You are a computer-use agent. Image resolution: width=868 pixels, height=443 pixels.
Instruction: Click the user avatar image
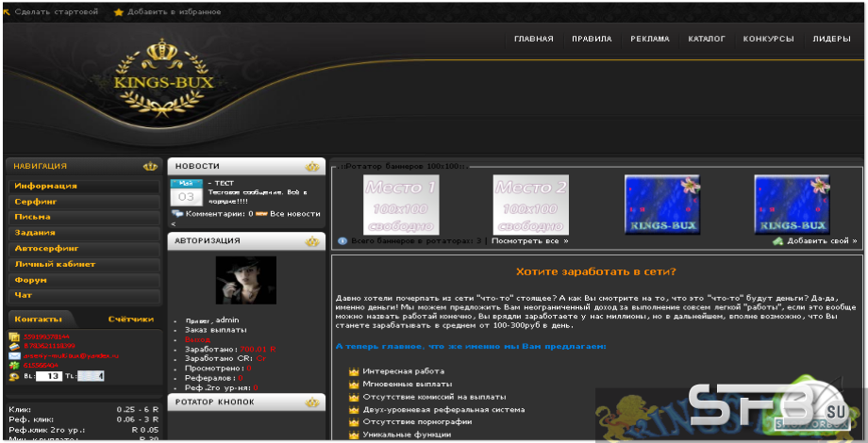[x=246, y=280]
